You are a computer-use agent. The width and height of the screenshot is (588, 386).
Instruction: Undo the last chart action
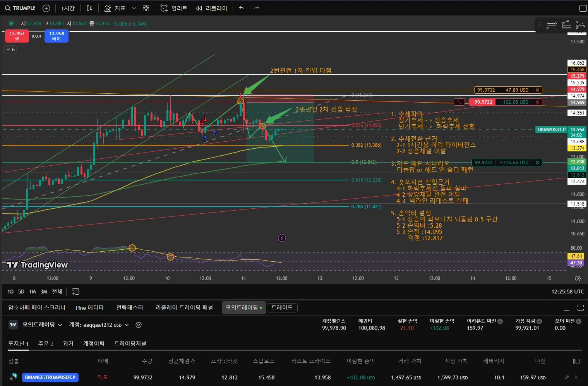coord(242,8)
